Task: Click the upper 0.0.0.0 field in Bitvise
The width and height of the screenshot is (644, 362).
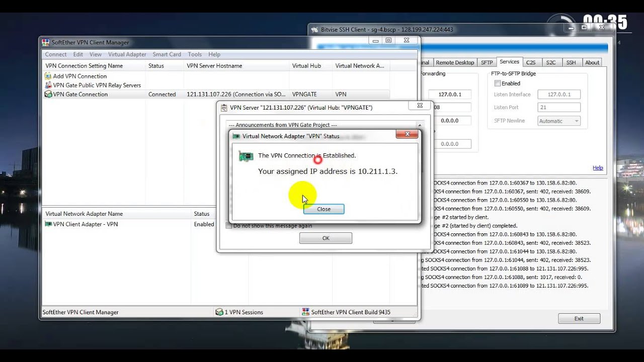Action: (449, 121)
